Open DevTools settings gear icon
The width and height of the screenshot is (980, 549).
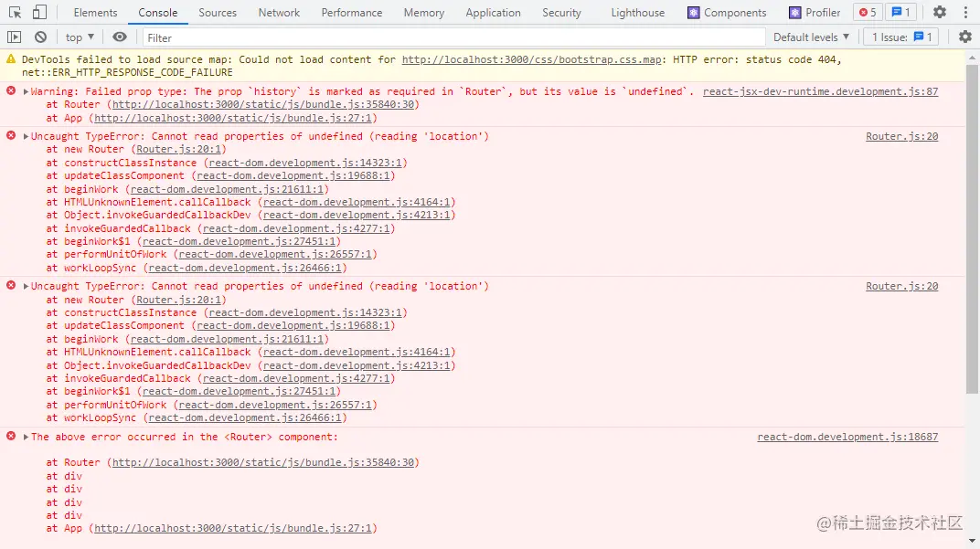940,12
